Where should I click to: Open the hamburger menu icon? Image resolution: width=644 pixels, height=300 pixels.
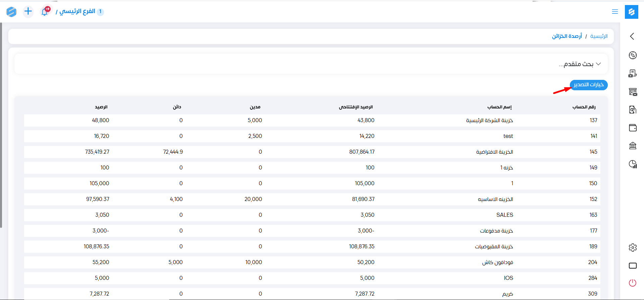[615, 12]
